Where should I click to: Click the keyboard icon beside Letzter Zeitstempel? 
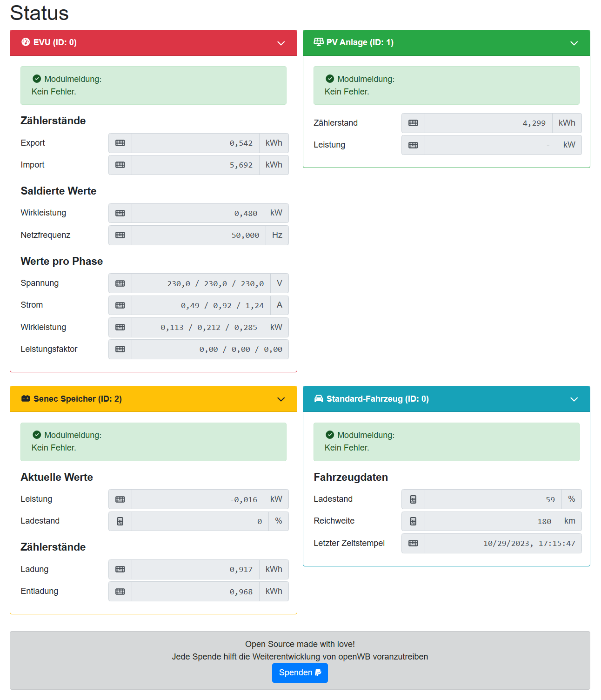click(413, 544)
